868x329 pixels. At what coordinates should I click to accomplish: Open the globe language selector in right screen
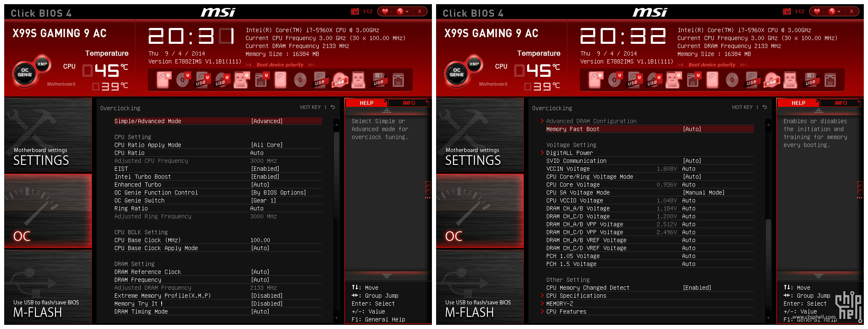click(x=834, y=11)
